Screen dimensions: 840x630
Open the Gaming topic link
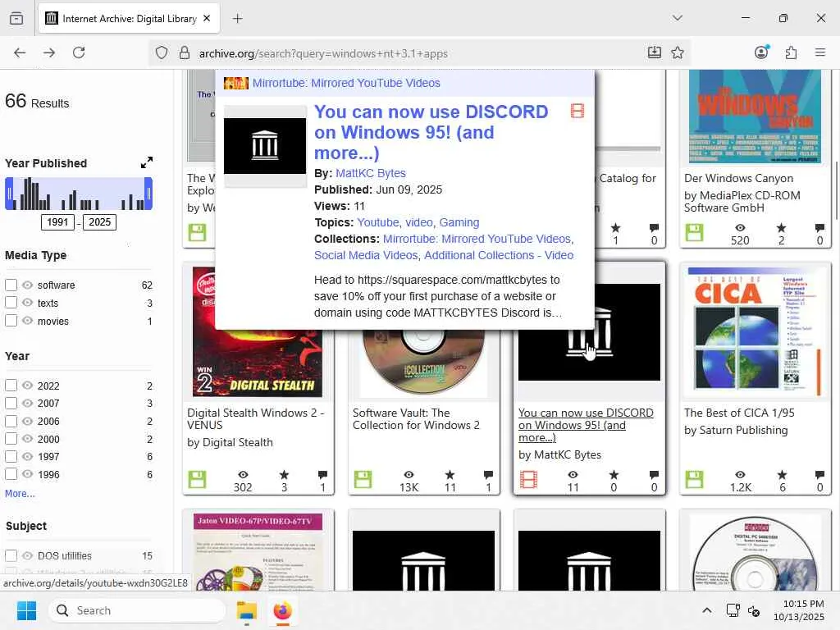pyautogui.click(x=459, y=222)
